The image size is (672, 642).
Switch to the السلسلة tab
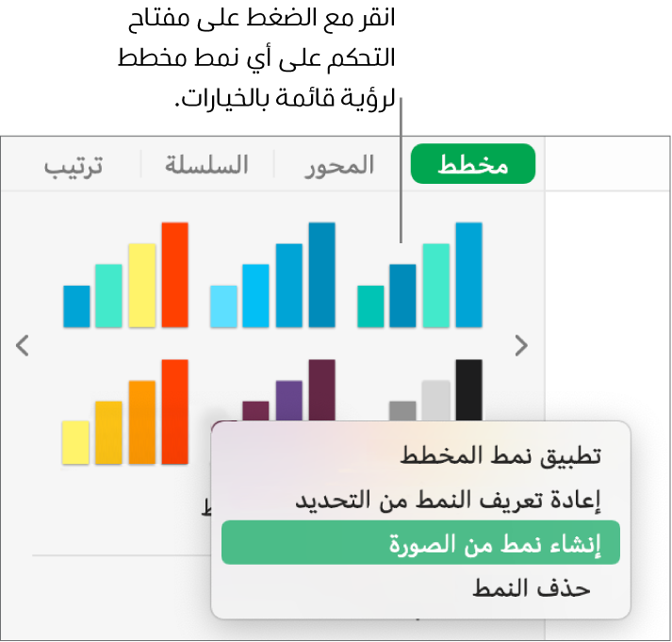206,166
